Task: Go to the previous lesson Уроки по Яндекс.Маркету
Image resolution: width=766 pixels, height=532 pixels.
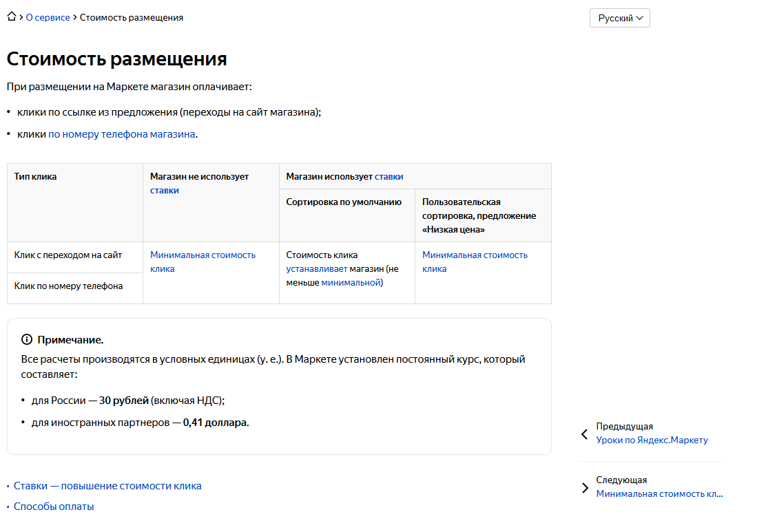Action: [652, 440]
